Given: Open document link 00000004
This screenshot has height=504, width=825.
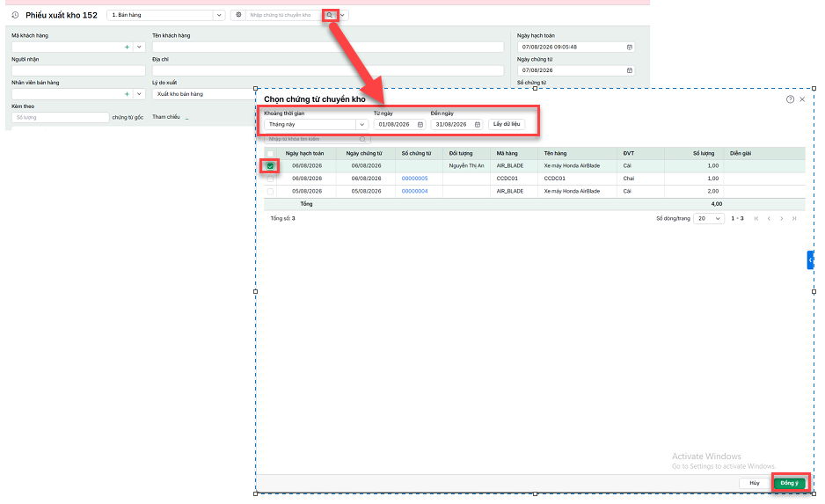Looking at the screenshot, I should 414,191.
